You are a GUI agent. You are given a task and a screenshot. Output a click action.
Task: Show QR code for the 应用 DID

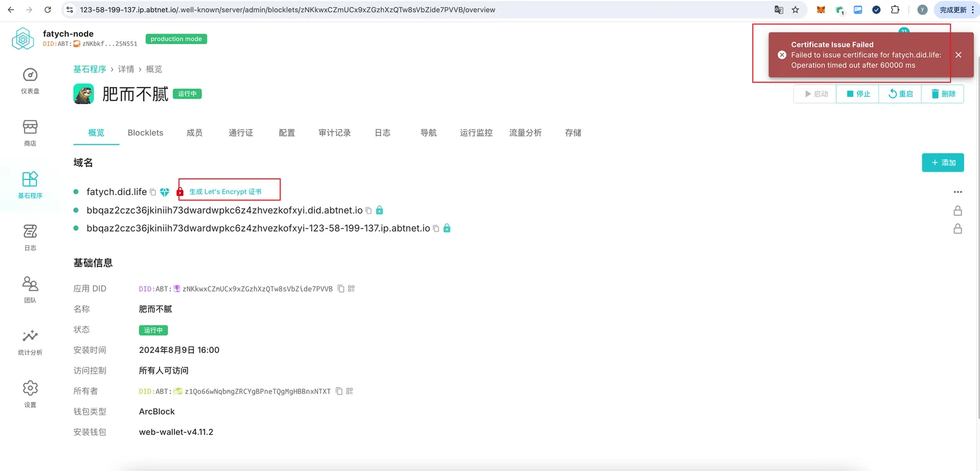tap(352, 288)
